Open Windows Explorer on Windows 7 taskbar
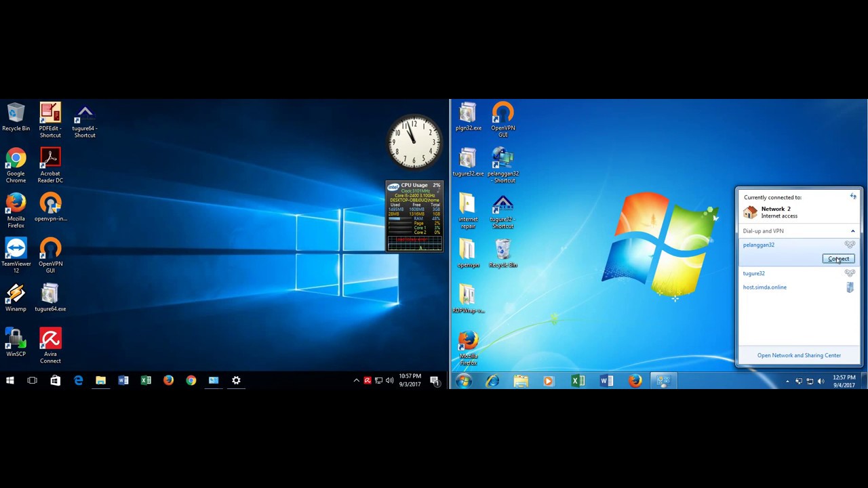The image size is (868, 488). (521, 381)
